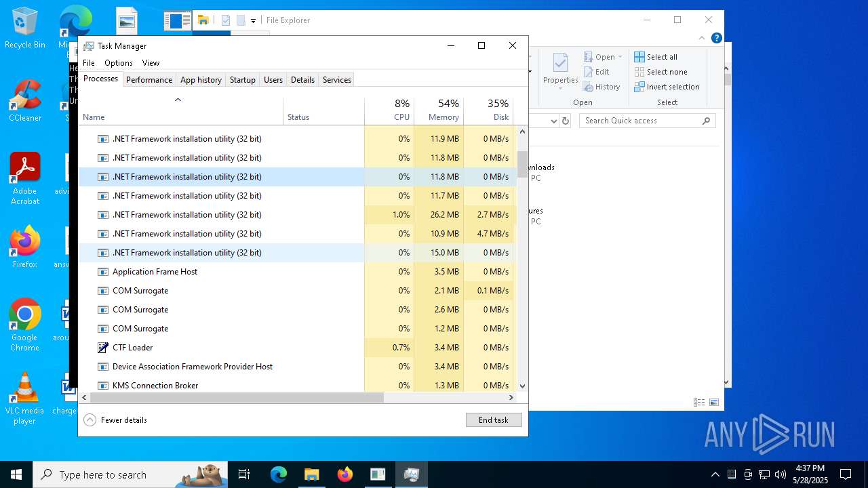Open VLC media player desktop shortcut

click(x=25, y=399)
